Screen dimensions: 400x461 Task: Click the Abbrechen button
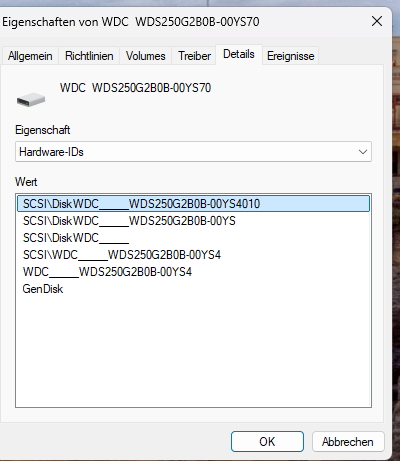tap(348, 442)
